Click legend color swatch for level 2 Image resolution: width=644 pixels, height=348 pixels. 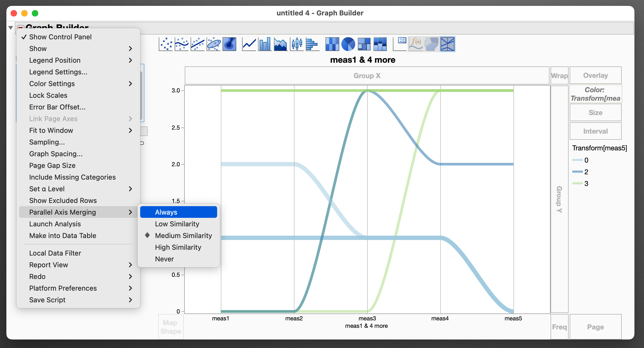(577, 172)
